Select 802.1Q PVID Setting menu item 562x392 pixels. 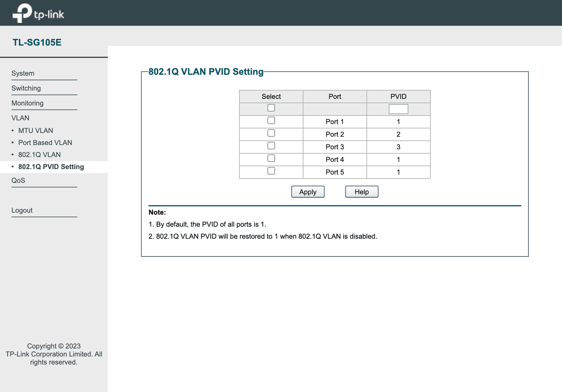[x=51, y=167]
